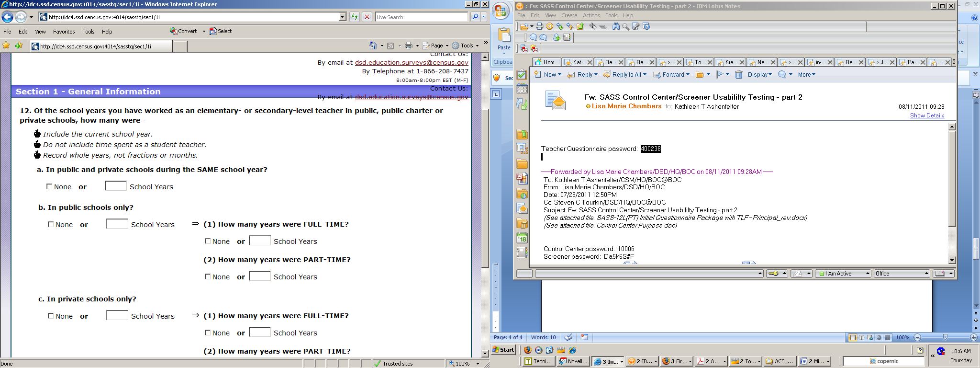The width and height of the screenshot is (980, 368).
Task: Click the Print icon in IE command bar
Action: (409, 46)
